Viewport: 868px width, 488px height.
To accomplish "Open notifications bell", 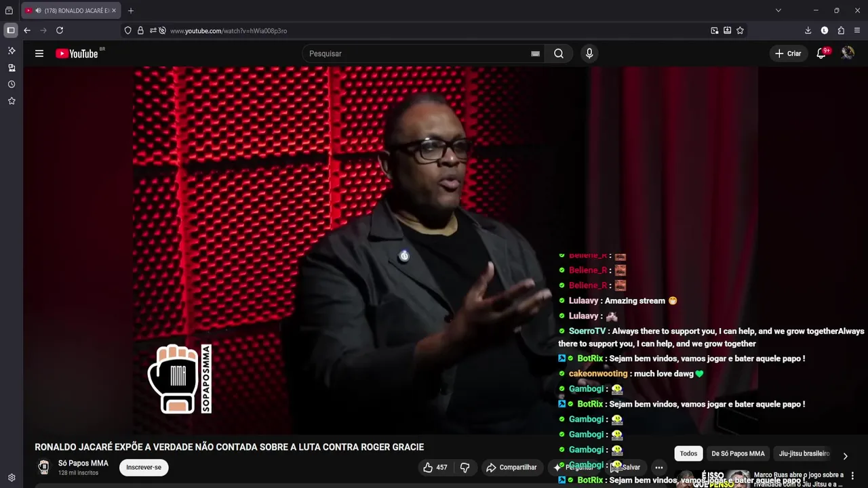I will pyautogui.click(x=821, y=54).
